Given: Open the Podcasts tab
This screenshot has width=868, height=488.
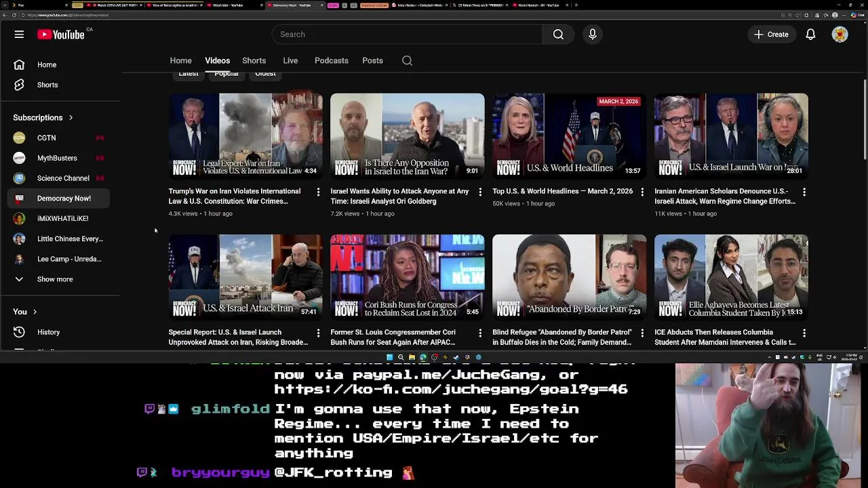Looking at the screenshot, I should [332, 61].
